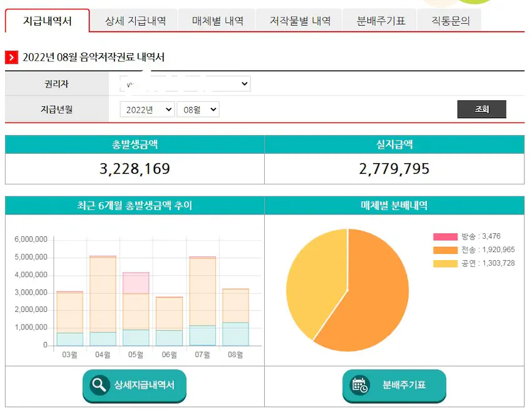Screen dimensions: 532x417
Task: Open the 저작물별 내역 tab
Action: tap(297, 20)
